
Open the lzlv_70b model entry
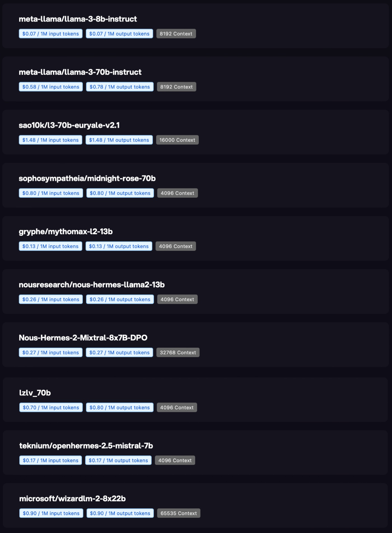(35, 393)
